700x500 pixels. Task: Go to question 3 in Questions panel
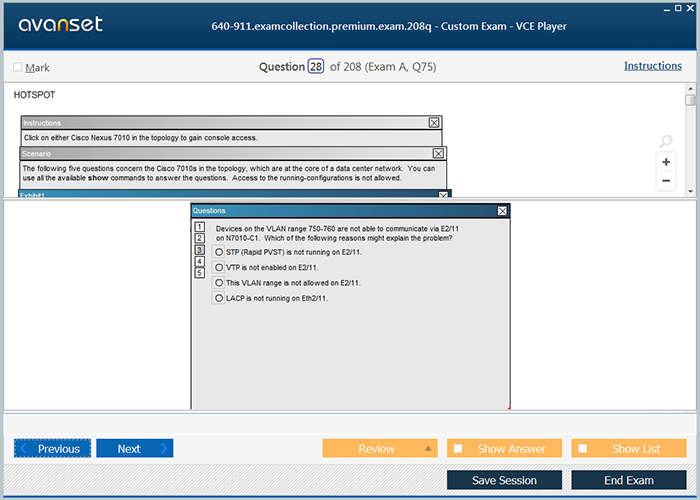coord(200,250)
